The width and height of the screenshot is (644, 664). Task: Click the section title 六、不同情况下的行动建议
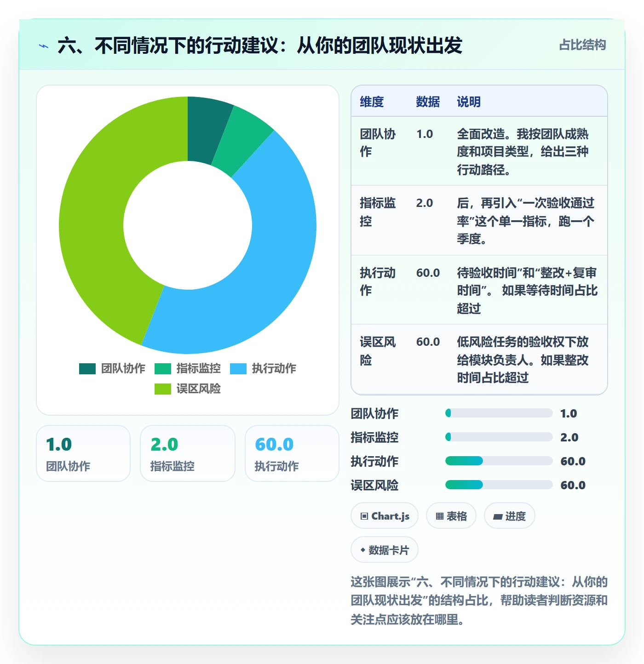[260, 46]
